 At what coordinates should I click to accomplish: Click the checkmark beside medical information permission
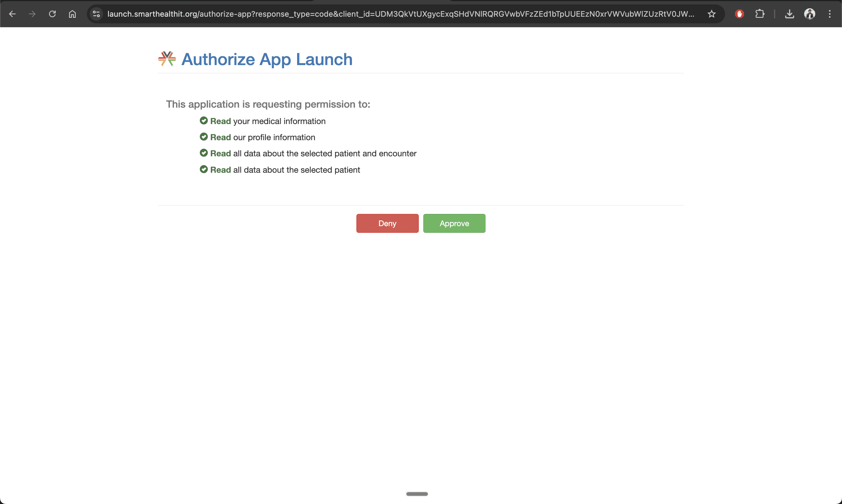click(204, 120)
